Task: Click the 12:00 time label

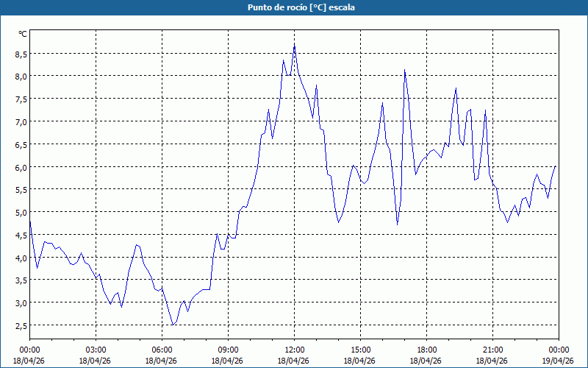Action: (294, 350)
